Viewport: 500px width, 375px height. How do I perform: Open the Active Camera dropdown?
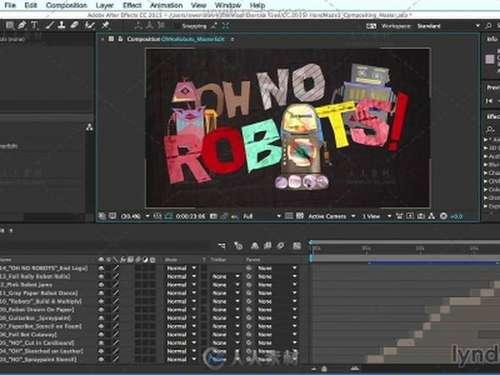click(332, 216)
